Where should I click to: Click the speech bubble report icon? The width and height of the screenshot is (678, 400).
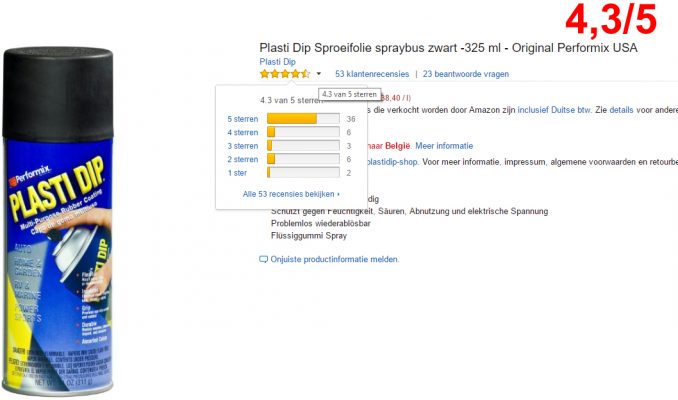[263, 259]
